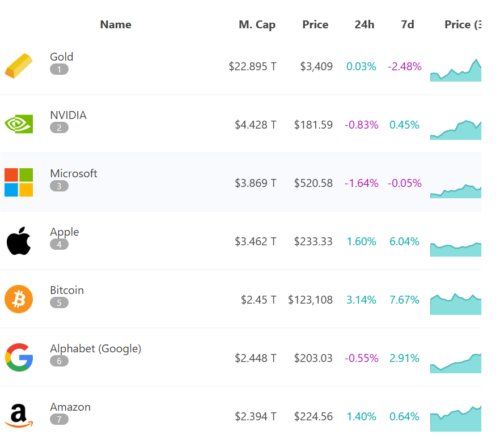The width and height of the screenshot is (504, 439).
Task: Click rank badge 3 under Microsoft
Action: (59, 186)
